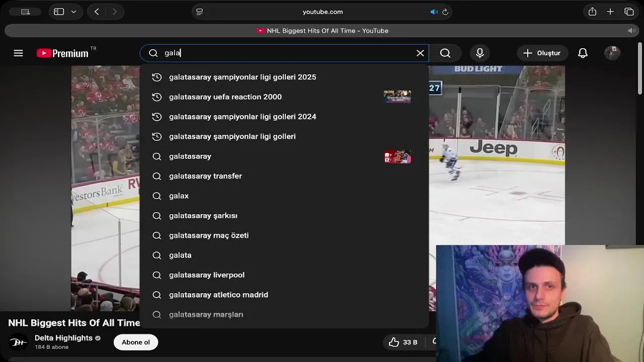The width and height of the screenshot is (644, 362).
Task: Select history suggestion galatasaray şampiyonlar ligi golleri
Action: (284, 136)
